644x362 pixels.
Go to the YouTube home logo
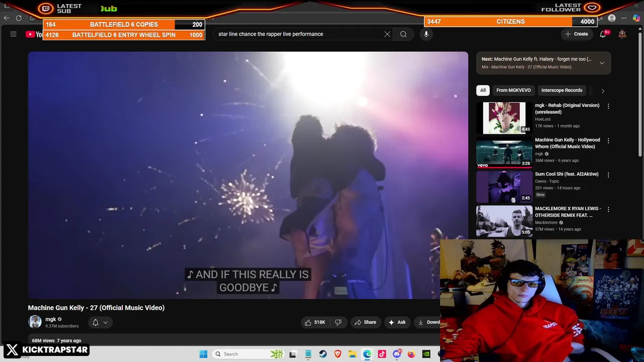(x=34, y=34)
